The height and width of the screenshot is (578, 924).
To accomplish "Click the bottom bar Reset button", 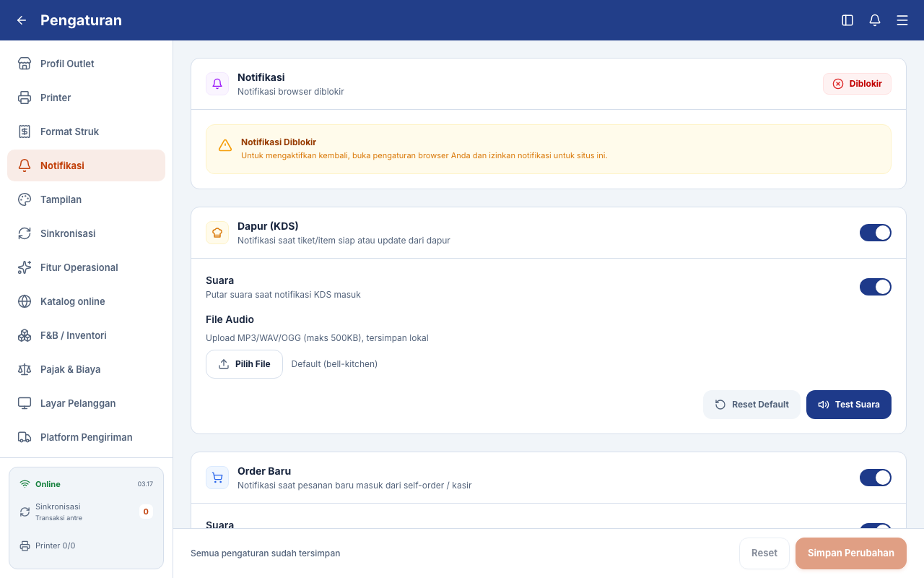I will click(x=764, y=553).
